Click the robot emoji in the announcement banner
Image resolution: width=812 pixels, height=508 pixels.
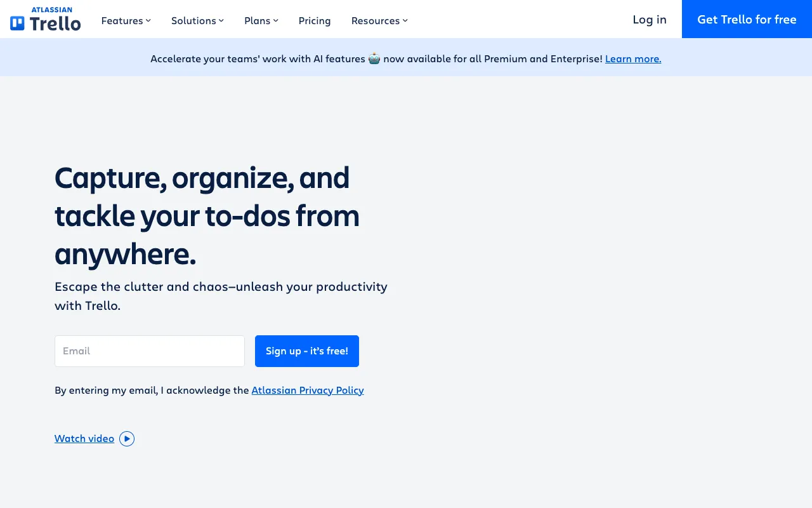pyautogui.click(x=374, y=58)
